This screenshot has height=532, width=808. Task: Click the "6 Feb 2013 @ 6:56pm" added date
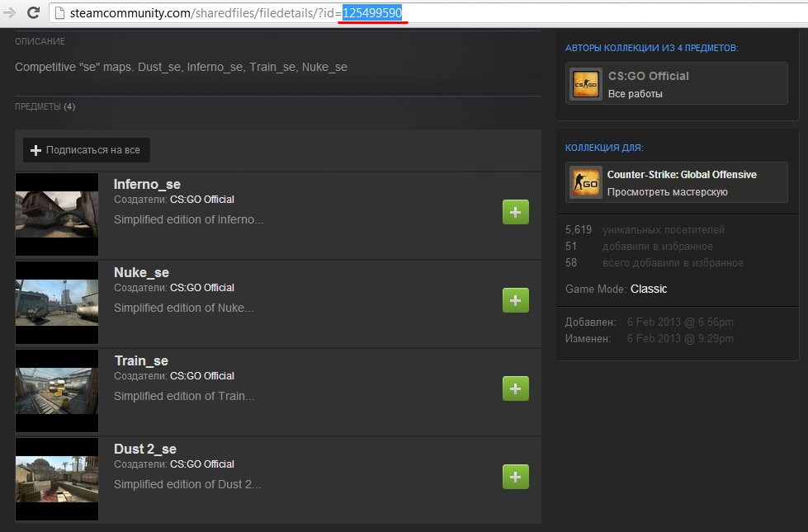680,322
